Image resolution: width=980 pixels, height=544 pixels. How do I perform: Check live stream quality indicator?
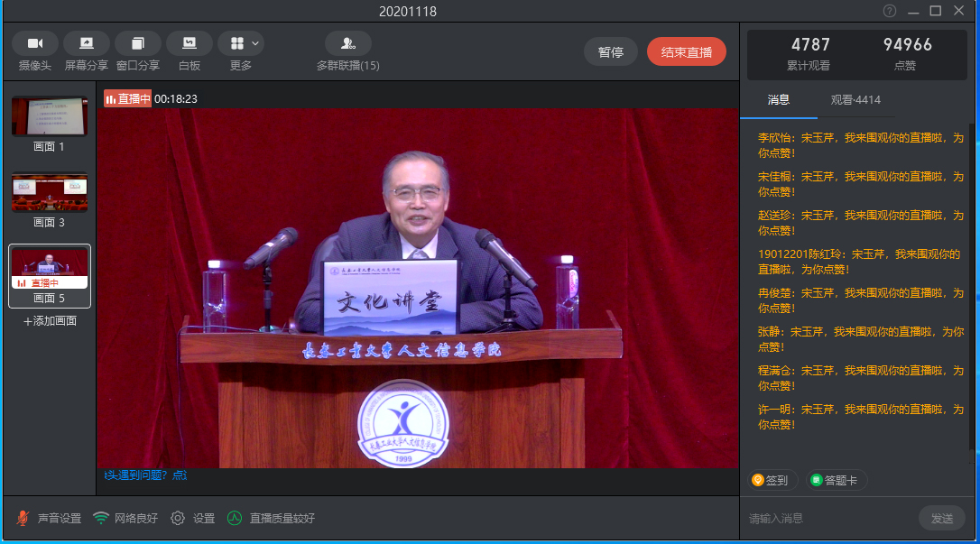pos(235,518)
